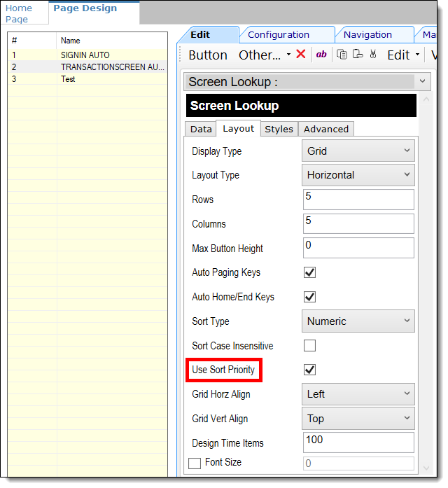Open the Display Type dropdown
Screen dimensions: 448x488
point(358,151)
